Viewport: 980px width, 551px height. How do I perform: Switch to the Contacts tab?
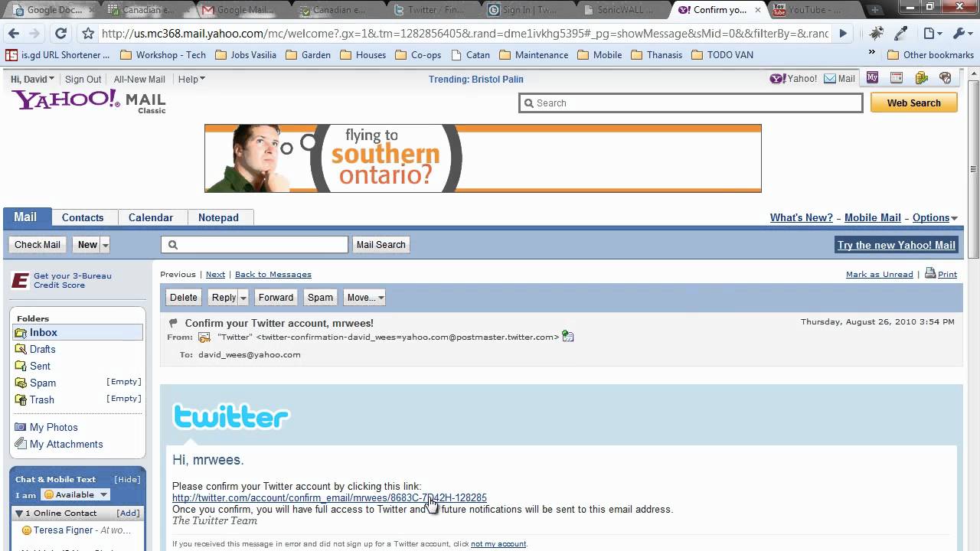[83, 217]
